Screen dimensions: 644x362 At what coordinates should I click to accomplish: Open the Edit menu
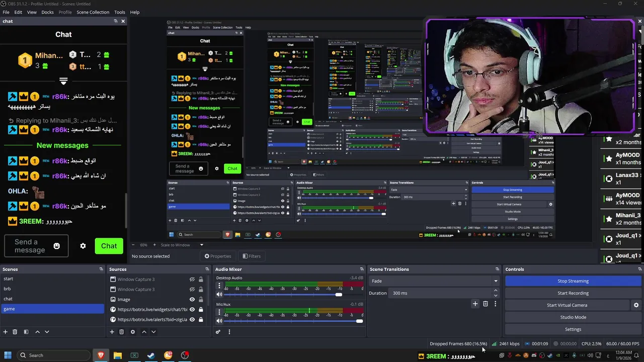click(x=18, y=12)
